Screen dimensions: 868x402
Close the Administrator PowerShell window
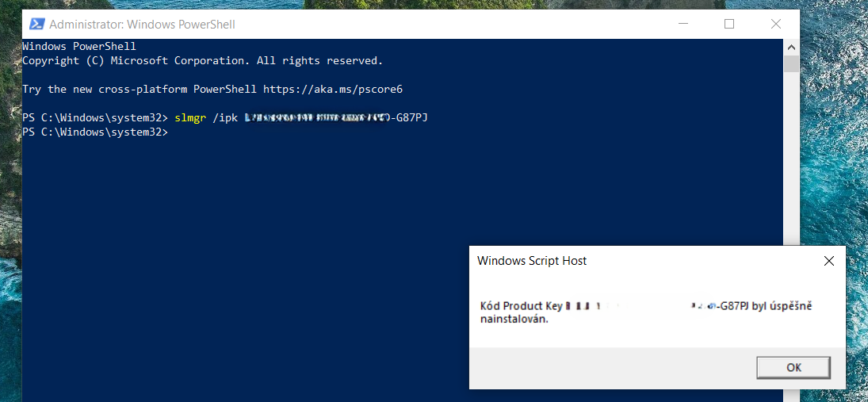pos(776,25)
